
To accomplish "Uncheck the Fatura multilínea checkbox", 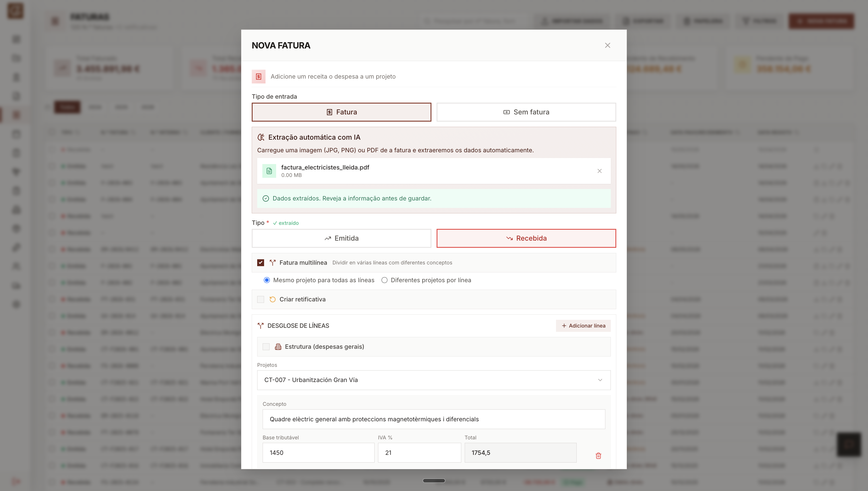I will (x=261, y=263).
